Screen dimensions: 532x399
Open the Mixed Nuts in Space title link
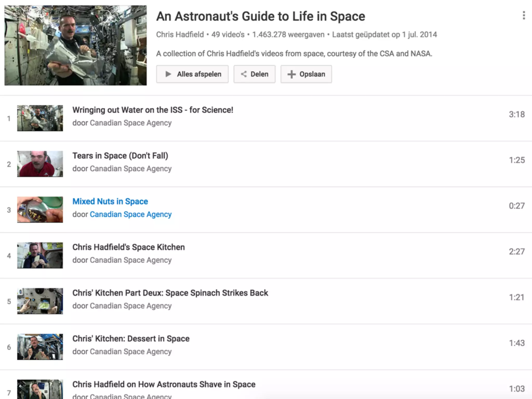110,201
